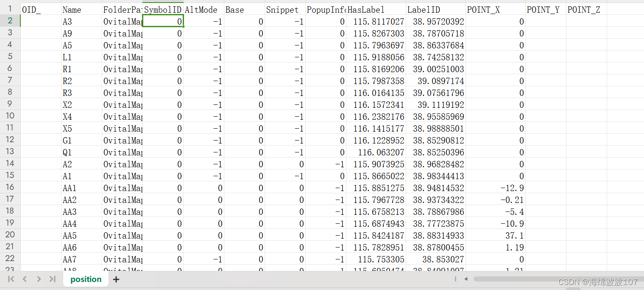The image size is (644, 290).
Task: Select the HasLabel header cell
Action: (x=376, y=9)
